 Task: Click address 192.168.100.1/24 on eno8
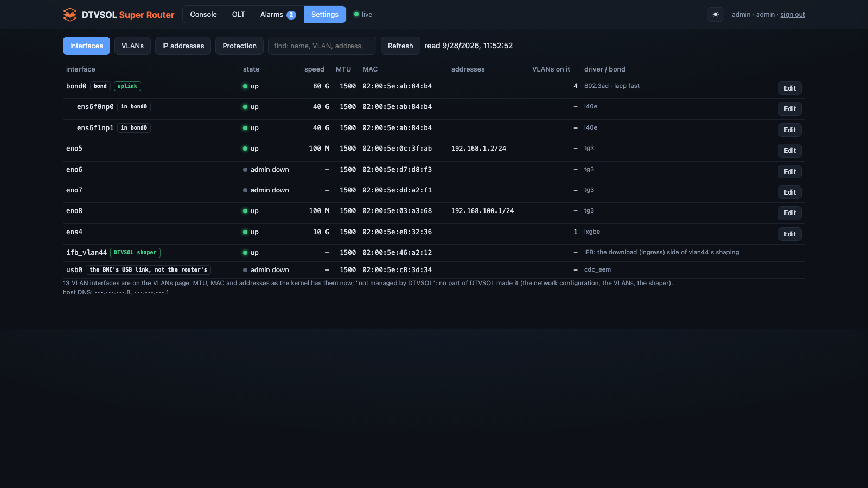482,211
